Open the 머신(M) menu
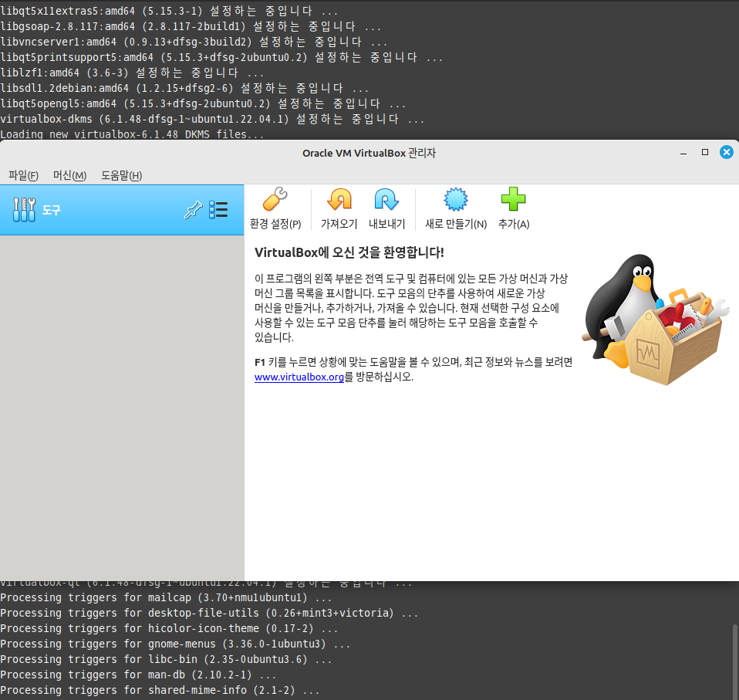Screen dimensions: 739x700 click(69, 175)
